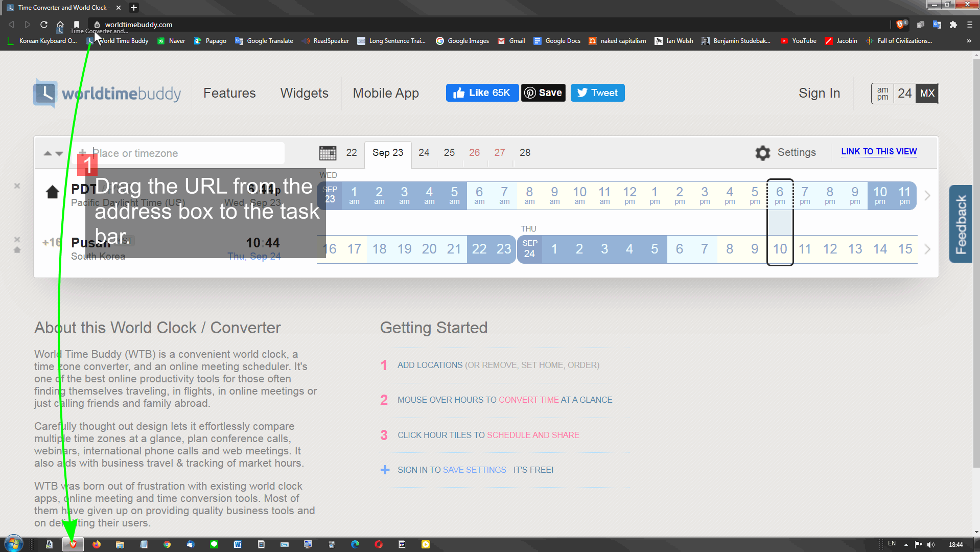Open the Google Translate extension icon
The height and width of the screenshot is (552, 980).
[937, 25]
